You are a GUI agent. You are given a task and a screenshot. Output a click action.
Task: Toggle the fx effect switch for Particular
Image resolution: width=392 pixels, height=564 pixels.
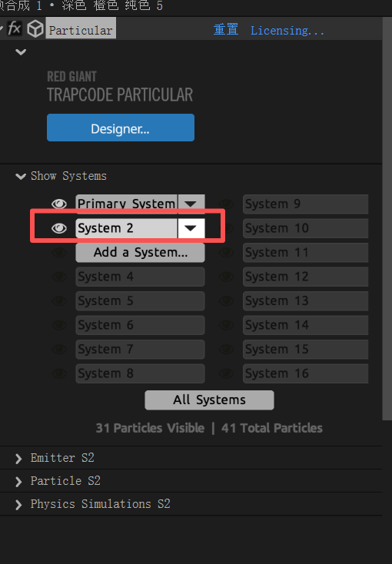click(15, 28)
